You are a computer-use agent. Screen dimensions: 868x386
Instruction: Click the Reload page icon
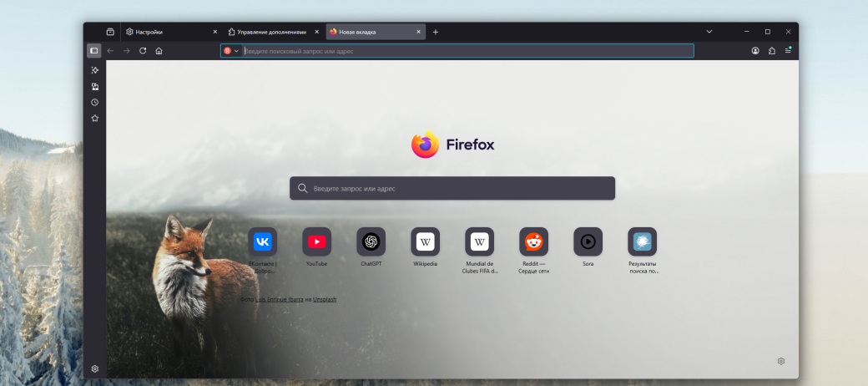[x=143, y=51]
